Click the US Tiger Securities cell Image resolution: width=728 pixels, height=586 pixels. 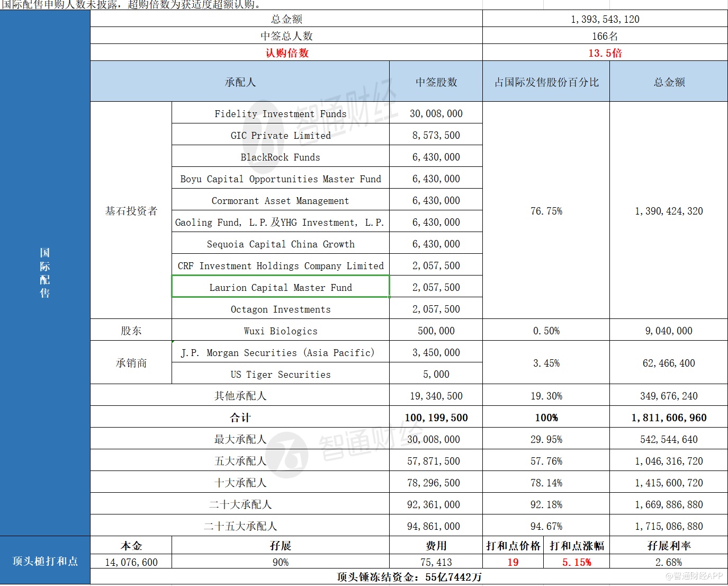(281, 374)
